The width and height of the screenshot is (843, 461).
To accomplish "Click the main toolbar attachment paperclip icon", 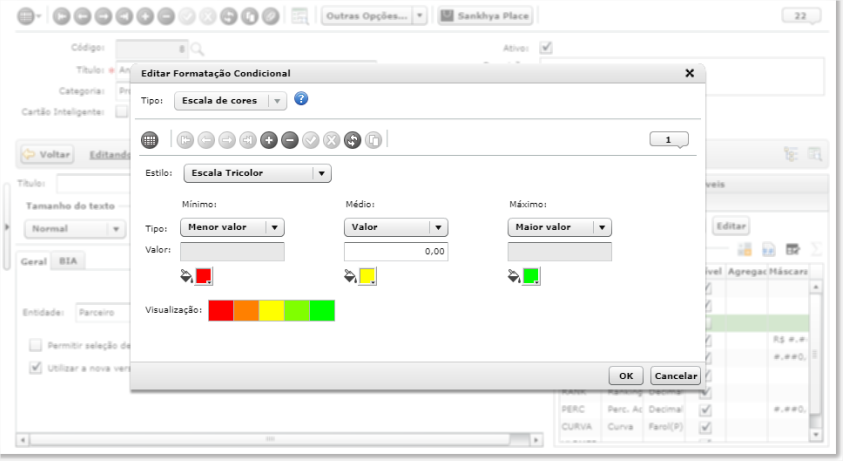I will point(270,16).
